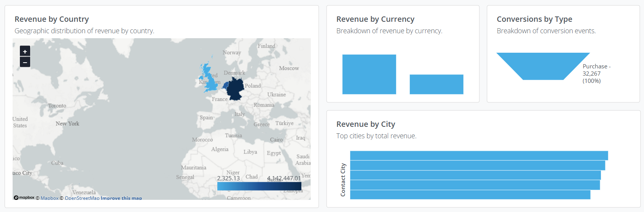Viewport: 644px width, 212px height.
Task: Click the Egypt map label
Action: (x=273, y=153)
